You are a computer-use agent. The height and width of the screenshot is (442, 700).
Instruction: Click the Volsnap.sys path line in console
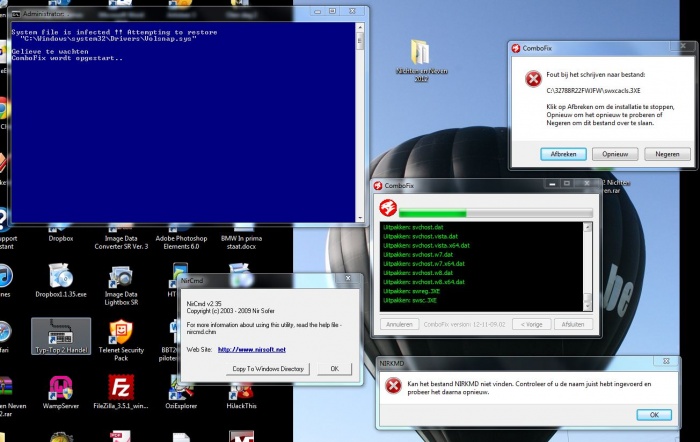pos(108,39)
